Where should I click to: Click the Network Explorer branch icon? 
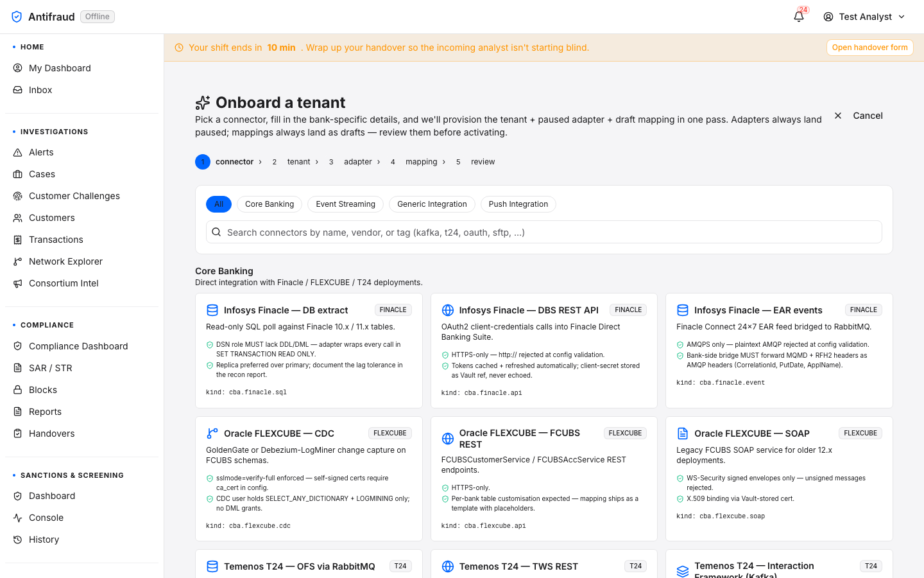(18, 261)
